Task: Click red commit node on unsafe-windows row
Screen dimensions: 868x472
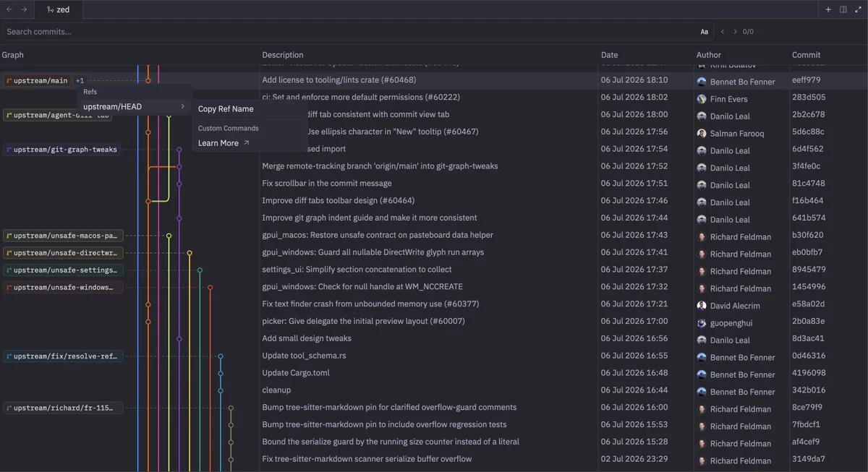Action: 210,287
